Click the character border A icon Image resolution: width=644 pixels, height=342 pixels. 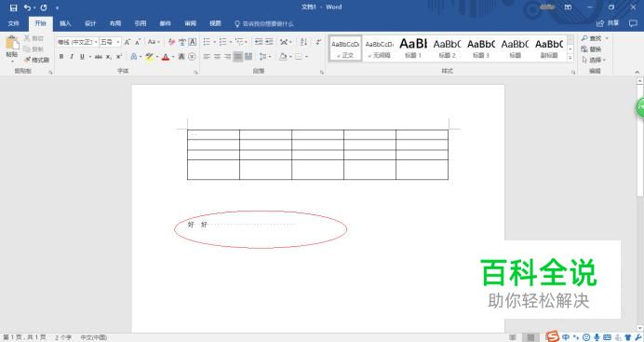point(193,42)
